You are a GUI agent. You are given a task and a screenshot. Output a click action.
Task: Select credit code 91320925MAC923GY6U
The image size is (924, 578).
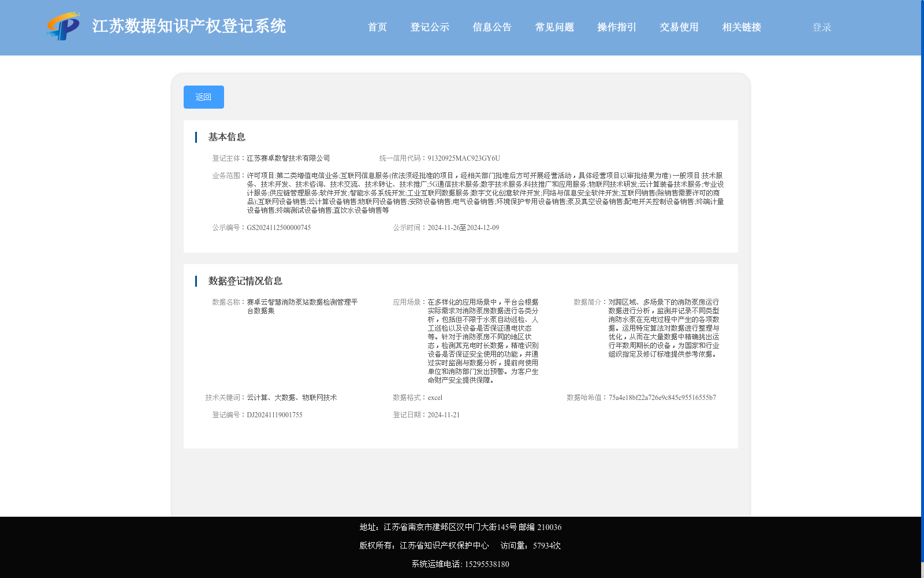(x=464, y=158)
